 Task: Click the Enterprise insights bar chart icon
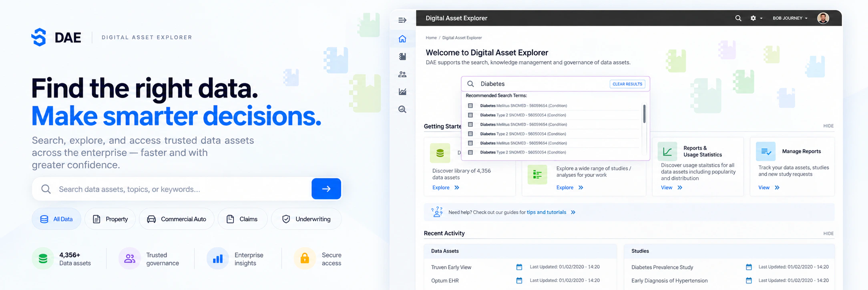[x=218, y=259]
